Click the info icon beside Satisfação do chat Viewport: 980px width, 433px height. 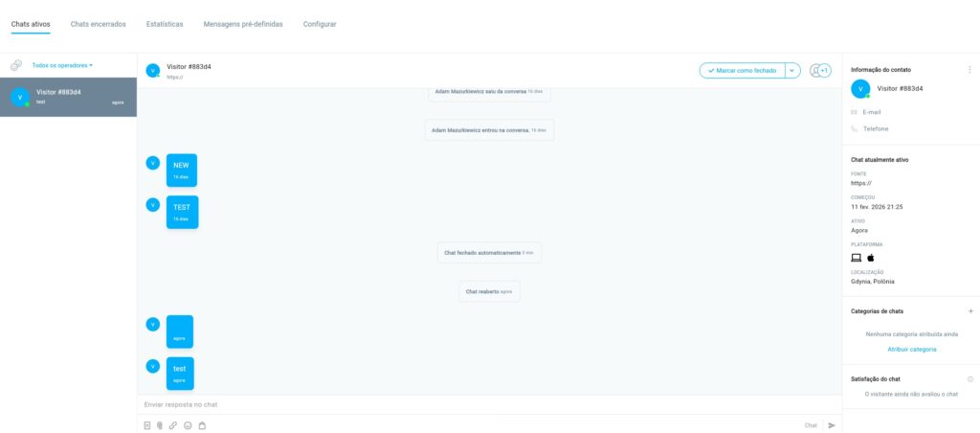(970, 379)
